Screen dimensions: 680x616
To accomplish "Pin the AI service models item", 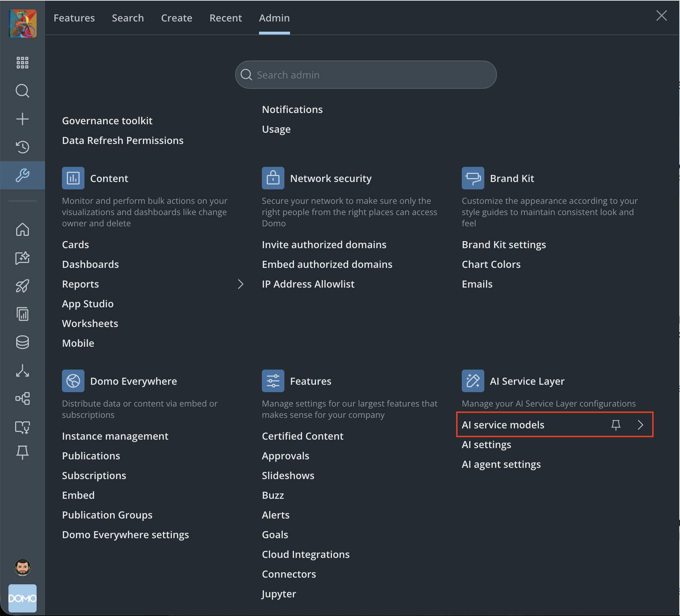I will [616, 425].
